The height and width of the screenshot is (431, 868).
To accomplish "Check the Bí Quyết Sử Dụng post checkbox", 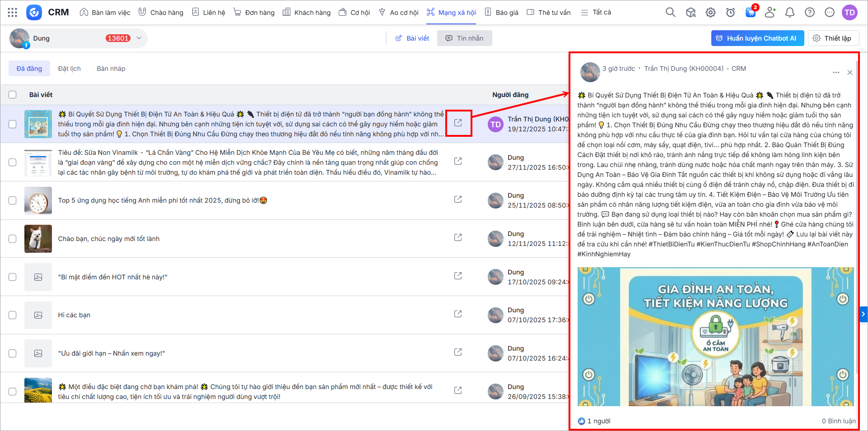I will point(13,124).
